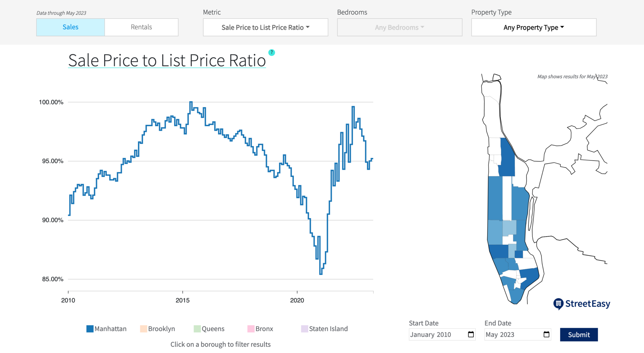Click the Queens legend swatch
Image resolution: width=644 pixels, height=353 pixels.
click(x=197, y=328)
